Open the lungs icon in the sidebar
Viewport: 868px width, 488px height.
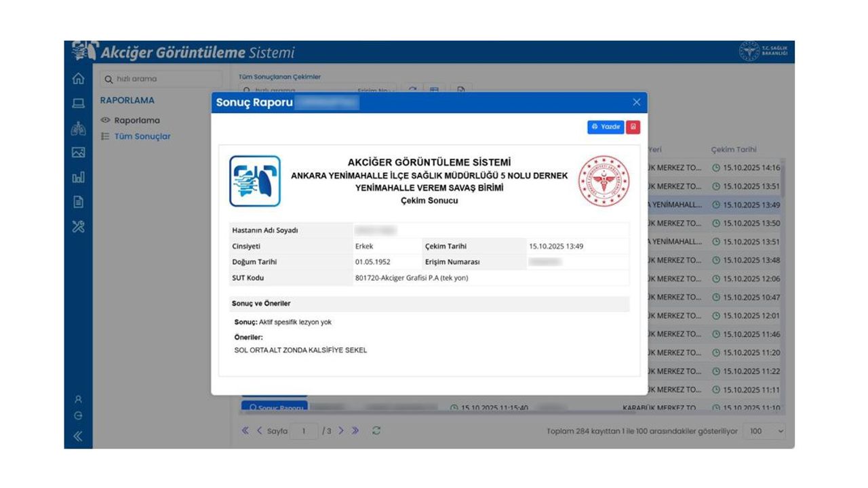click(x=78, y=128)
